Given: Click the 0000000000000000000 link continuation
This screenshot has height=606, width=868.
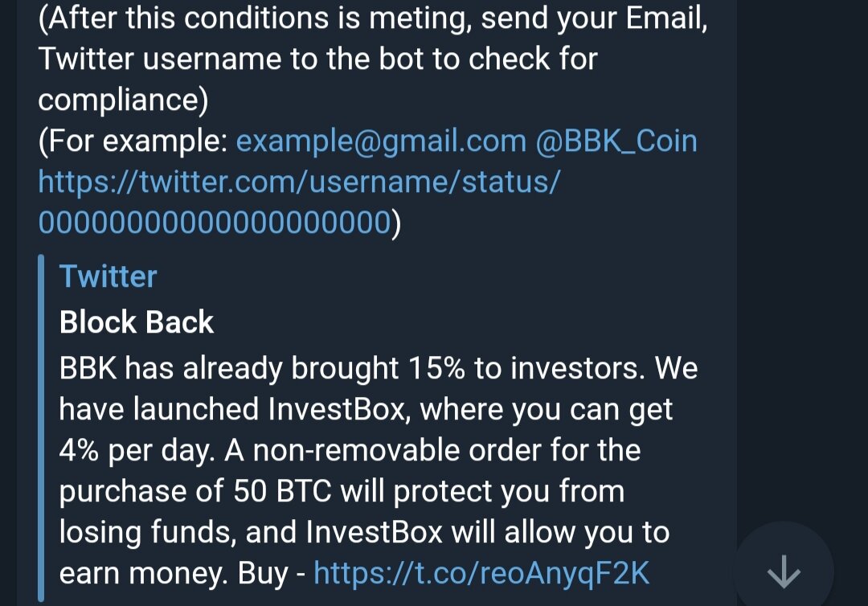Looking at the screenshot, I should click(215, 222).
